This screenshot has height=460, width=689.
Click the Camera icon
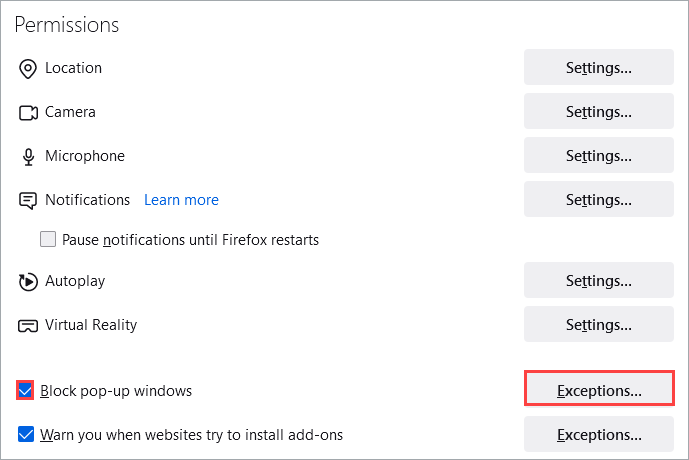28,113
